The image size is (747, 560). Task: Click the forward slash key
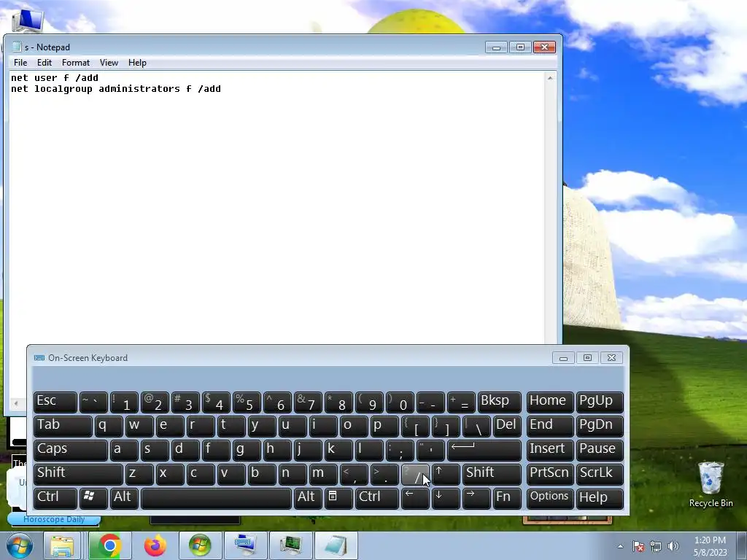[x=415, y=474]
